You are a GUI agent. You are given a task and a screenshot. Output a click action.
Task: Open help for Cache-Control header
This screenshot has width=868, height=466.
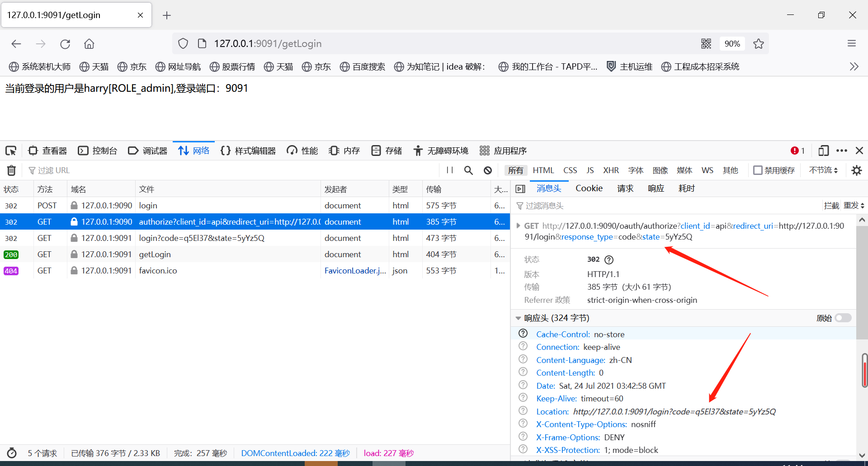(523, 334)
